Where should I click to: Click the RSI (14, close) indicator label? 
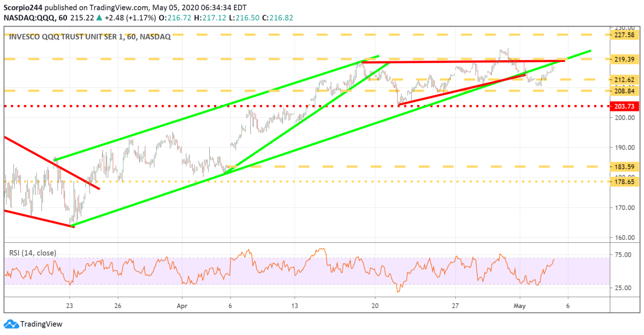pyautogui.click(x=33, y=253)
